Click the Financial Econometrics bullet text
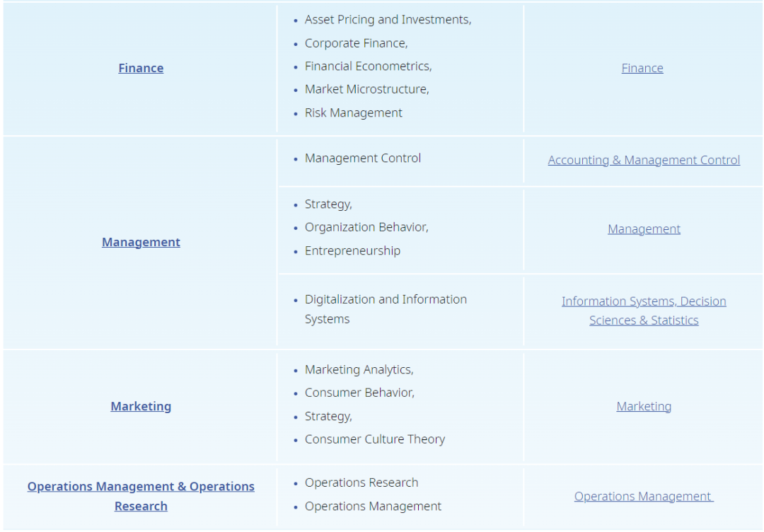764x532 pixels. pos(368,66)
